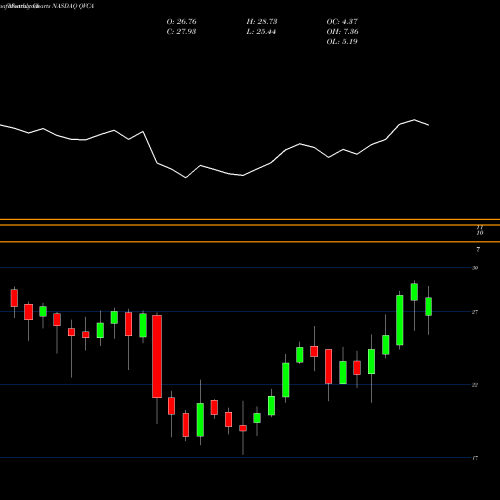
Task: Select the OH: 7.36 reading
Action: 342,32
